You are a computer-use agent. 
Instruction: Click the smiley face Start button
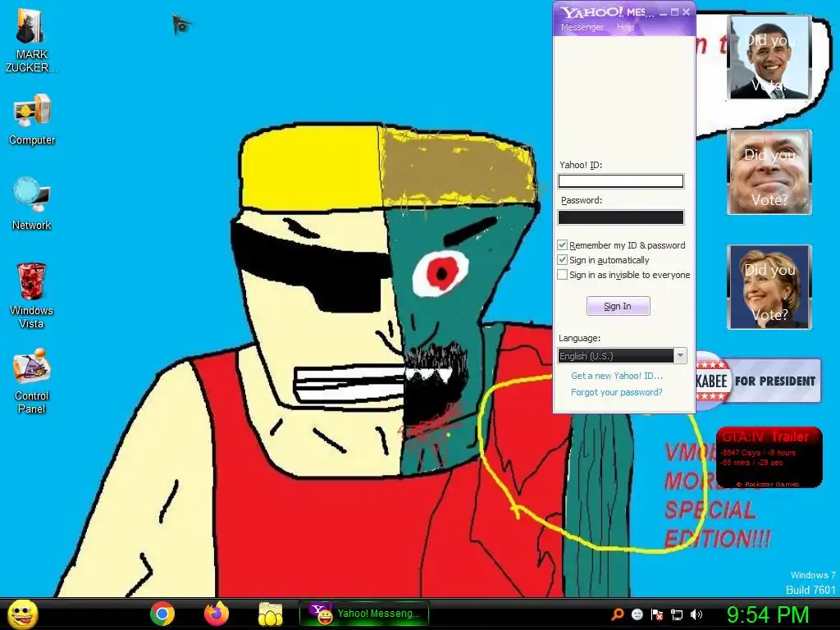pos(23,614)
